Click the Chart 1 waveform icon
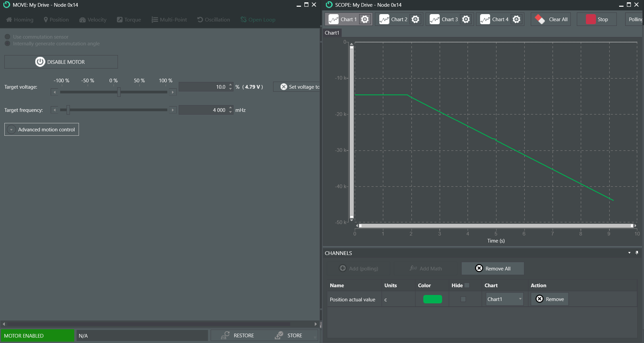Viewport: 644px width, 343px height. pyautogui.click(x=333, y=19)
